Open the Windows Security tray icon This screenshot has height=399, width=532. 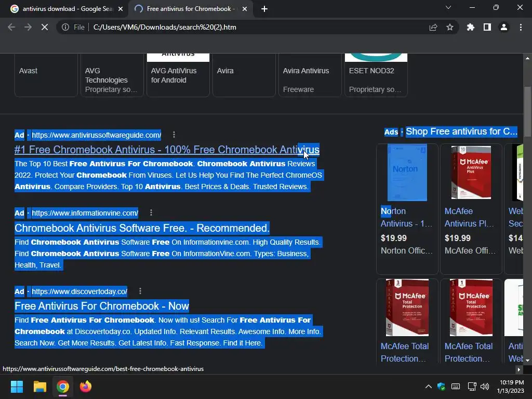click(x=441, y=387)
